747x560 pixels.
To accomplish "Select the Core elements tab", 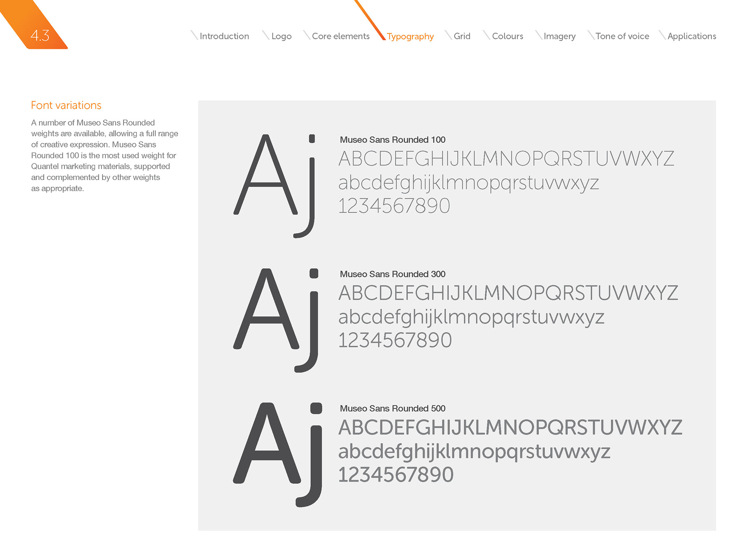I will [x=341, y=36].
